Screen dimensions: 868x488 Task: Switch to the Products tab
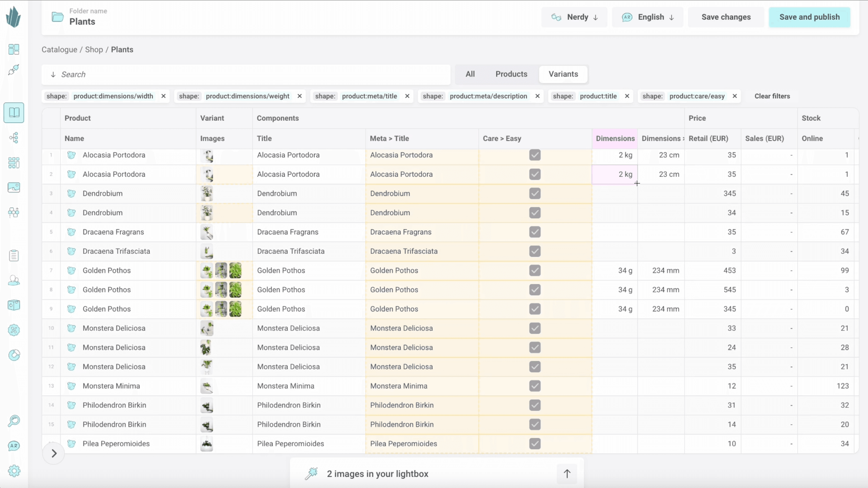tap(511, 74)
